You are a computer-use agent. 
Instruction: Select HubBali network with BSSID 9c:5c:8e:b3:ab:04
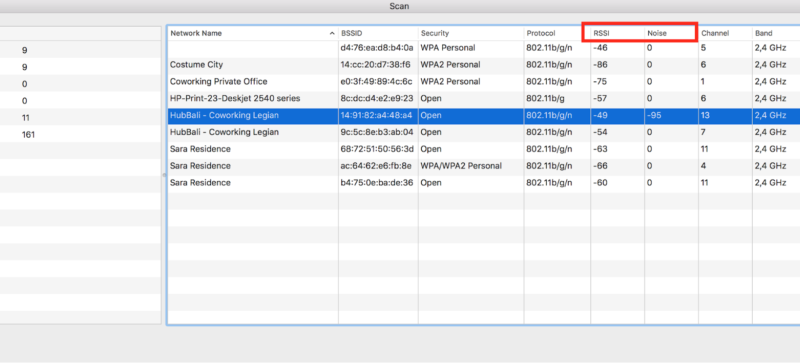[x=484, y=132]
